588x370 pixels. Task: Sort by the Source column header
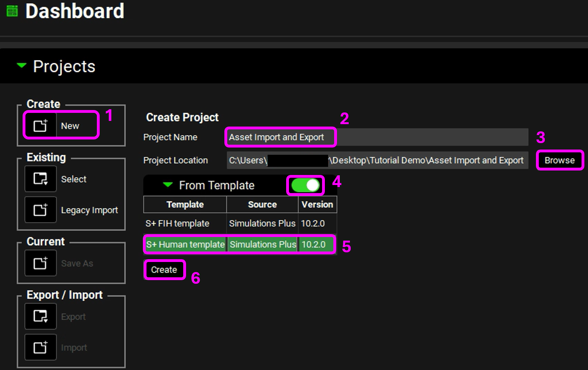point(262,205)
